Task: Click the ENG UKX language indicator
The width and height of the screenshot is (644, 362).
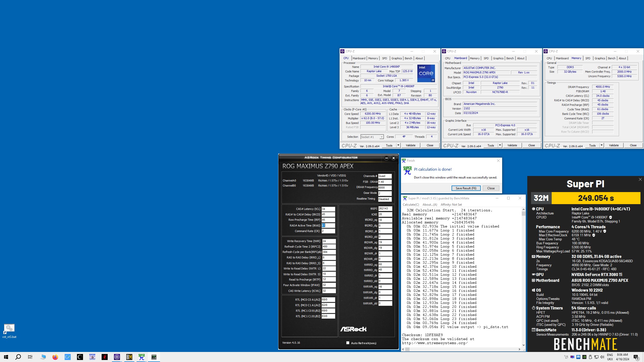Action: (x=610, y=357)
